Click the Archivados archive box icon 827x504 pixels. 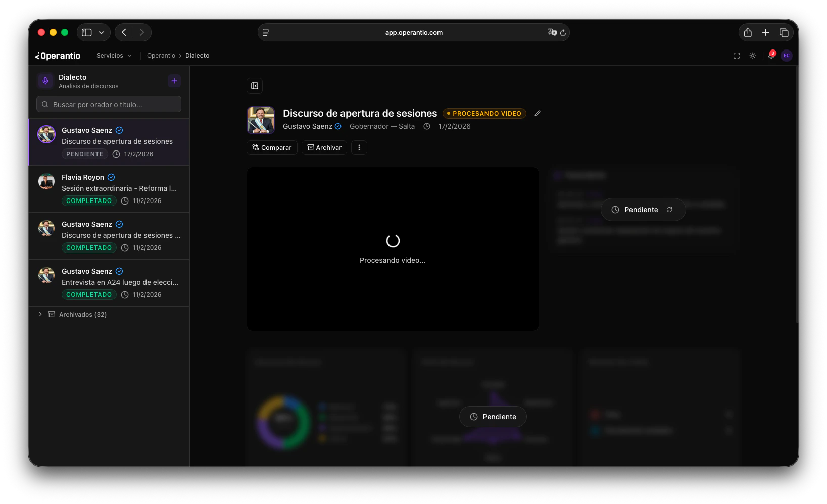(52, 314)
